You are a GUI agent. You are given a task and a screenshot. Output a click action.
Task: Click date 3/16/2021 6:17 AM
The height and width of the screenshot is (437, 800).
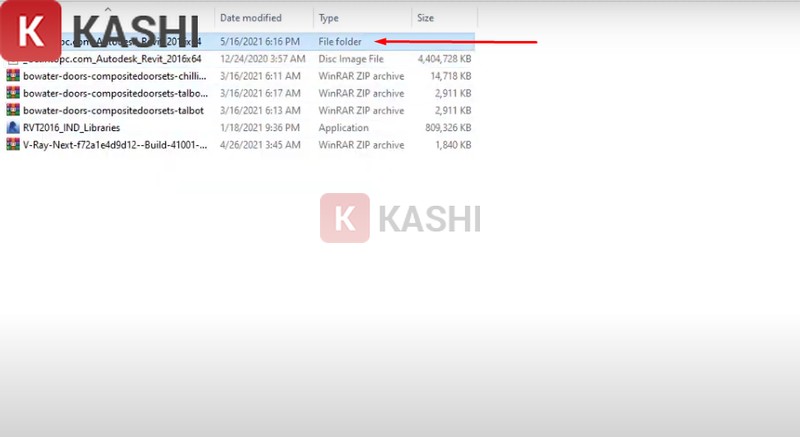point(260,93)
